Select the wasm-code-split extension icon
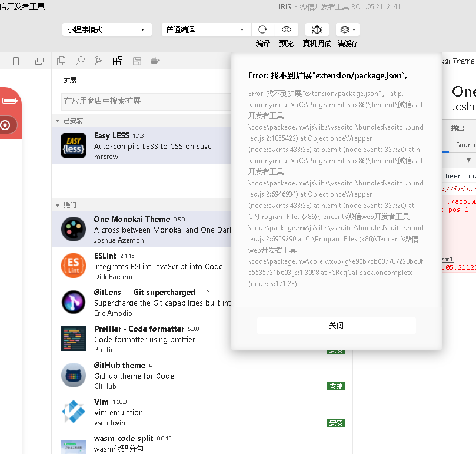 [x=74, y=447]
